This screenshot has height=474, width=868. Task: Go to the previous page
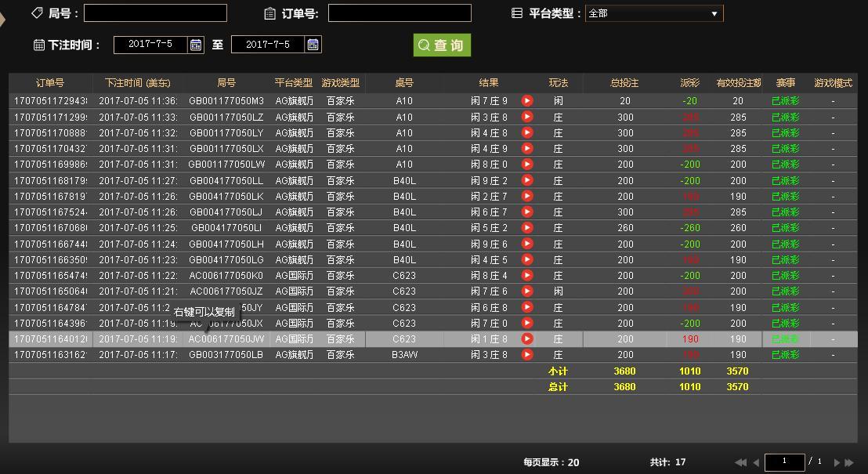click(756, 462)
